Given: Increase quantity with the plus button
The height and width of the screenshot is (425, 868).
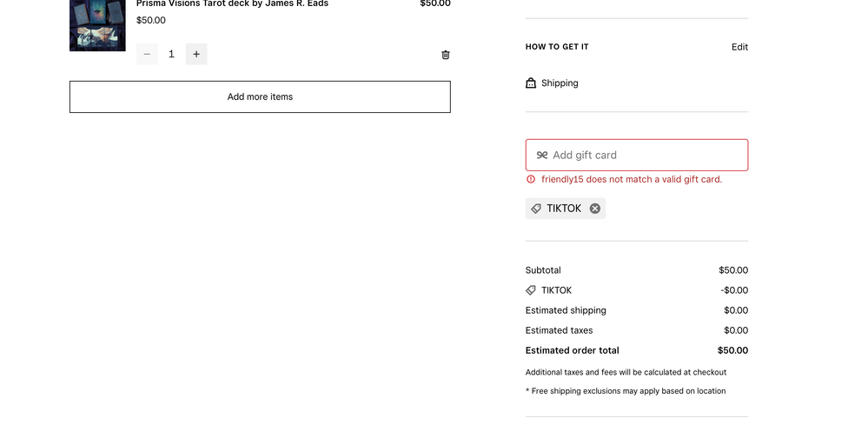Looking at the screenshot, I should pyautogui.click(x=196, y=55).
